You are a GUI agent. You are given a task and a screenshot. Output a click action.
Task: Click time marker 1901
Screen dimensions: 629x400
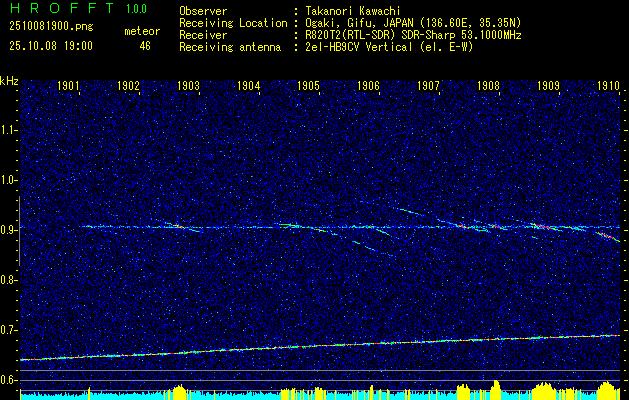[68, 85]
